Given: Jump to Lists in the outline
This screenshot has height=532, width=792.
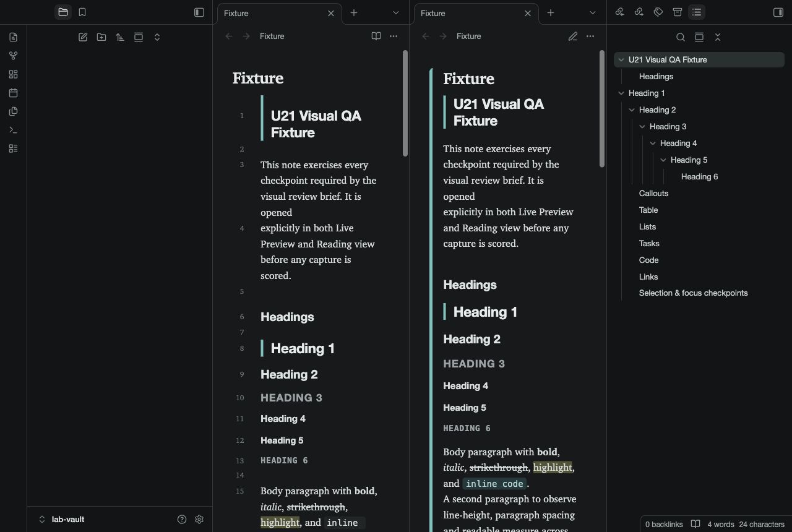Looking at the screenshot, I should 647,227.
